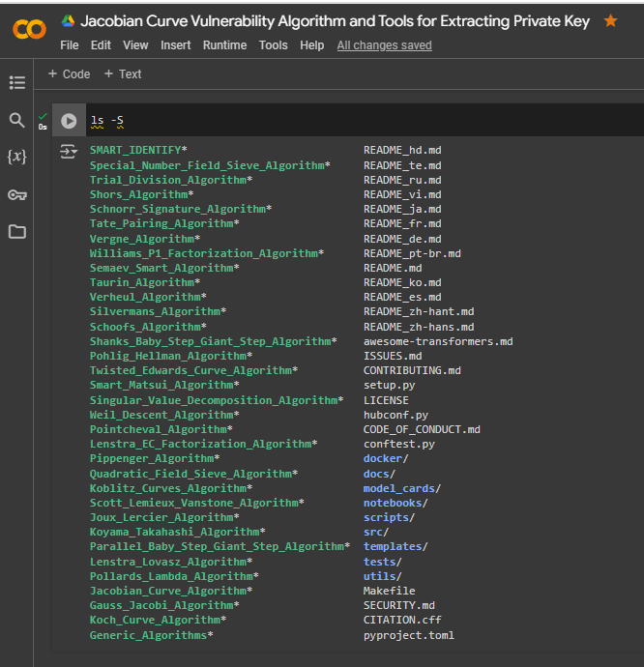This screenshot has width=644, height=667.
Task: Select the templates/ directory name
Action: pyautogui.click(x=395, y=546)
